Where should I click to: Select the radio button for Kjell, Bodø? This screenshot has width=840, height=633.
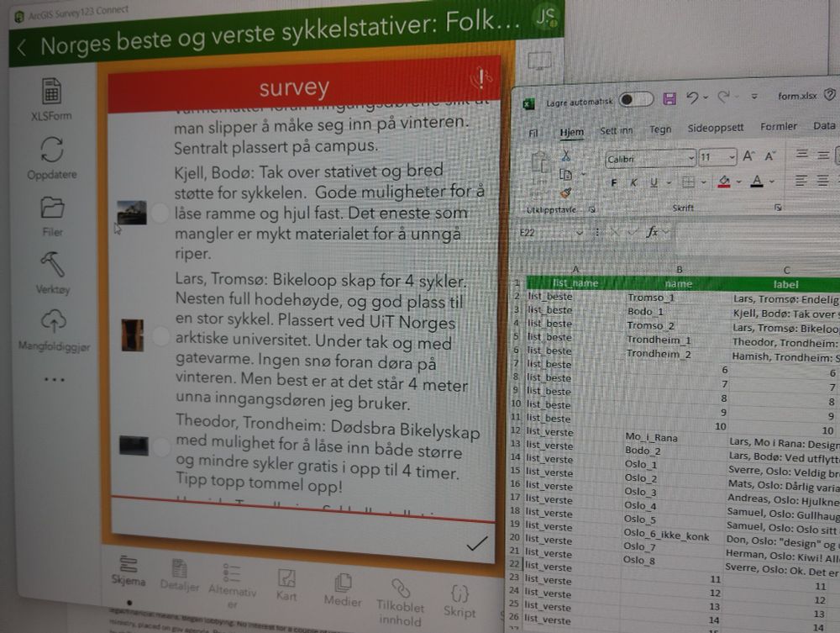tap(160, 213)
